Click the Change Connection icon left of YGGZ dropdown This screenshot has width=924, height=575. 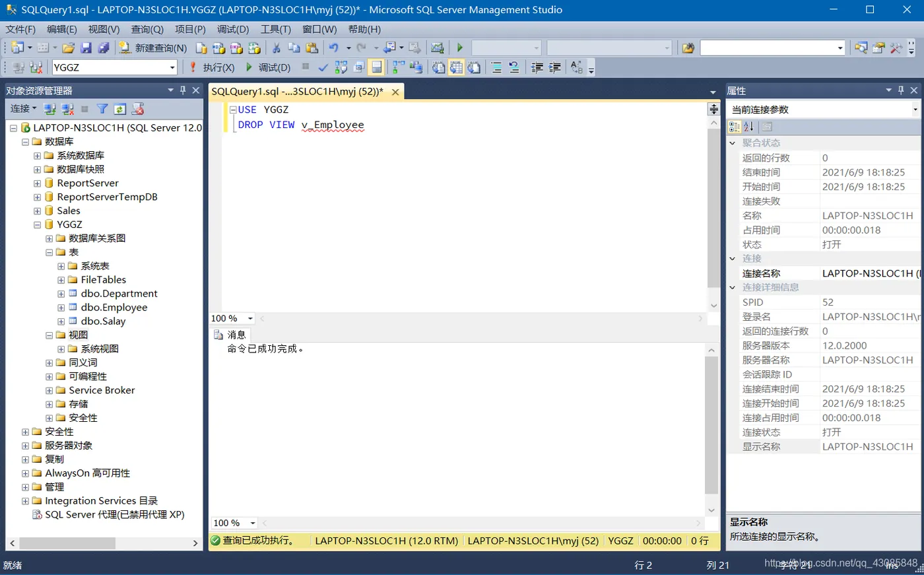36,67
